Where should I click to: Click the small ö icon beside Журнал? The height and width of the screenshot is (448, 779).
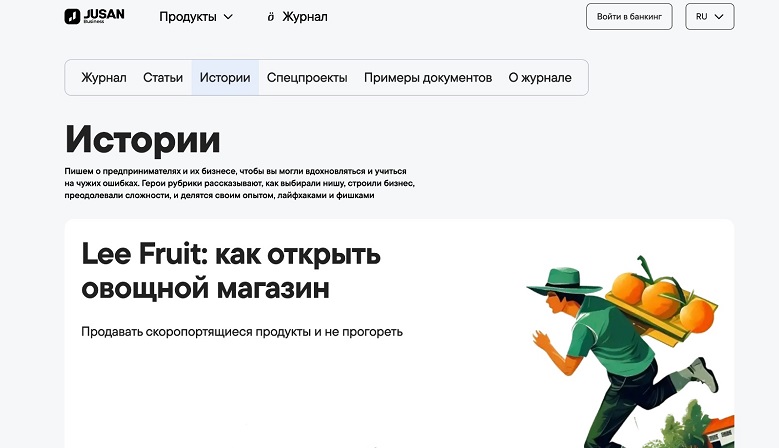(x=271, y=17)
